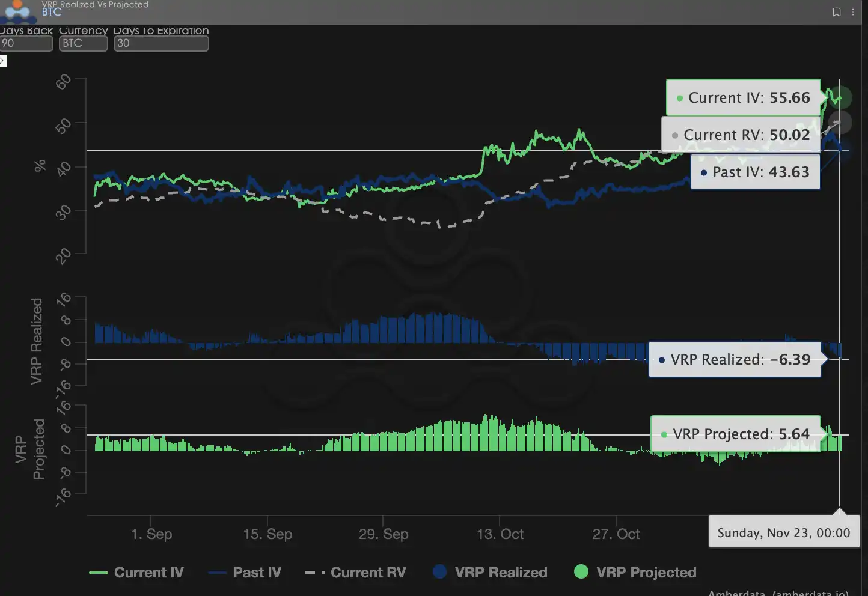This screenshot has height=596, width=868.
Task: Click the Days Back input field
Action: click(x=26, y=43)
